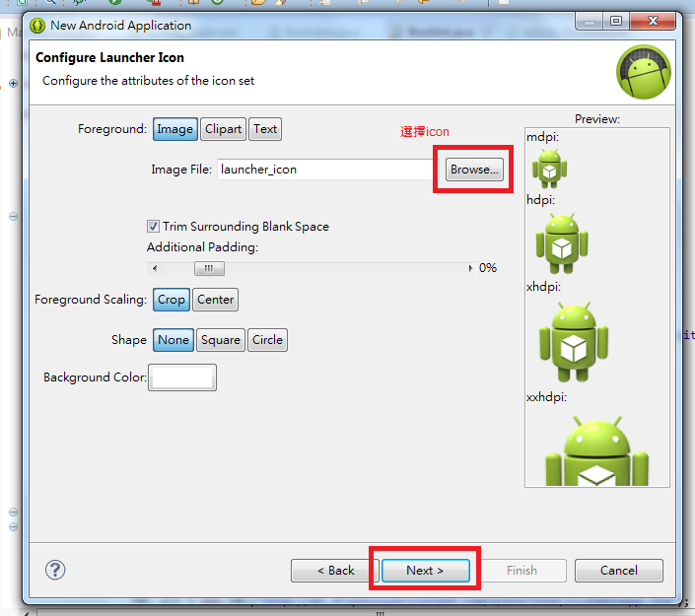Click the dialog title bar Android icon

click(x=37, y=26)
